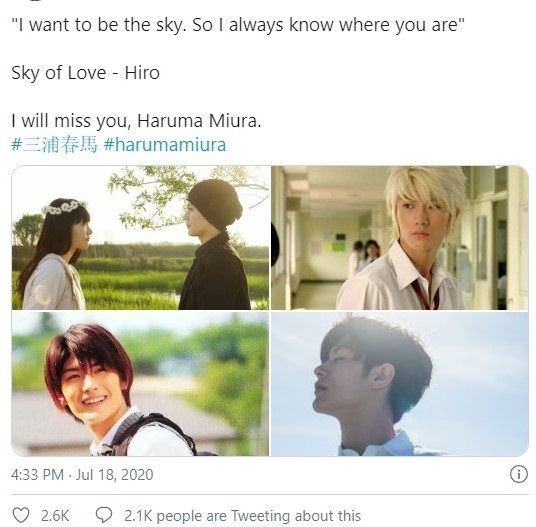Click the "Sky of Love - Hiro" line

tap(85, 73)
